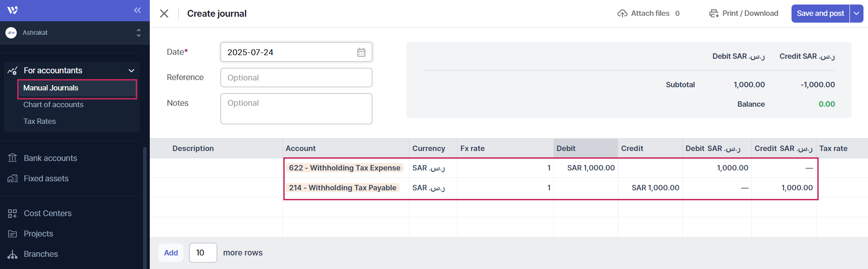Open the date picker calendar icon

tap(361, 52)
